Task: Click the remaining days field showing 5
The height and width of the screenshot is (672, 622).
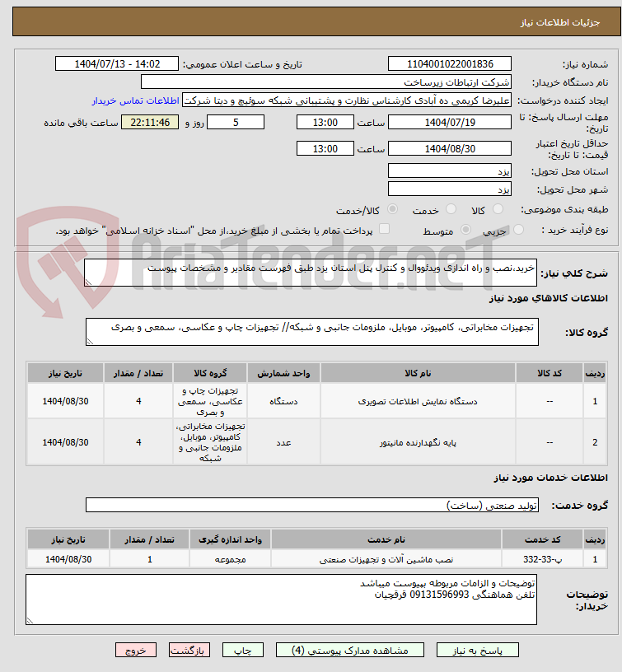Action: (236, 123)
